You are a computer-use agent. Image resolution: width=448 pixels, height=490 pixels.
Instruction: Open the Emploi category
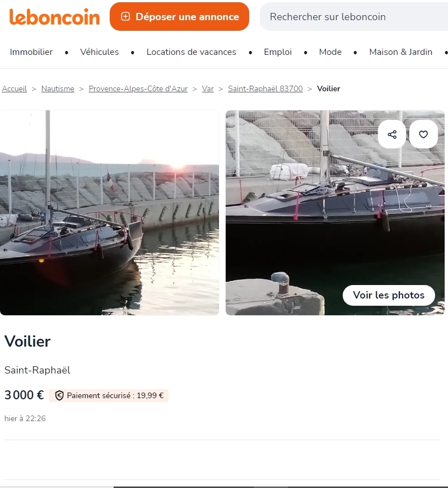click(x=278, y=52)
